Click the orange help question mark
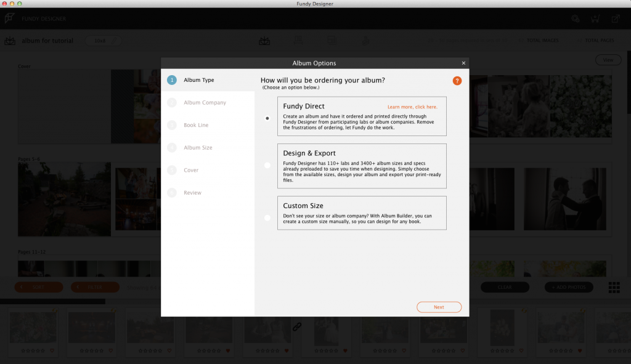This screenshot has height=364, width=631. point(457,81)
